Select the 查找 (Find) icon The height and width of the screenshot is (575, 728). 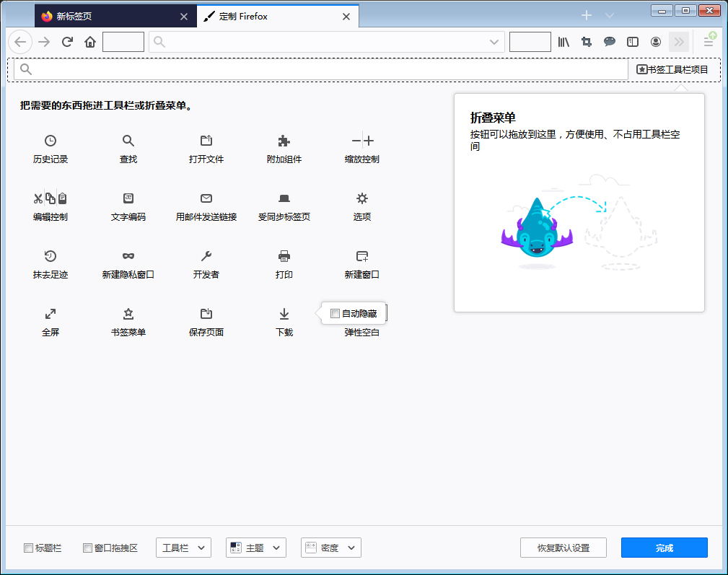(x=128, y=141)
